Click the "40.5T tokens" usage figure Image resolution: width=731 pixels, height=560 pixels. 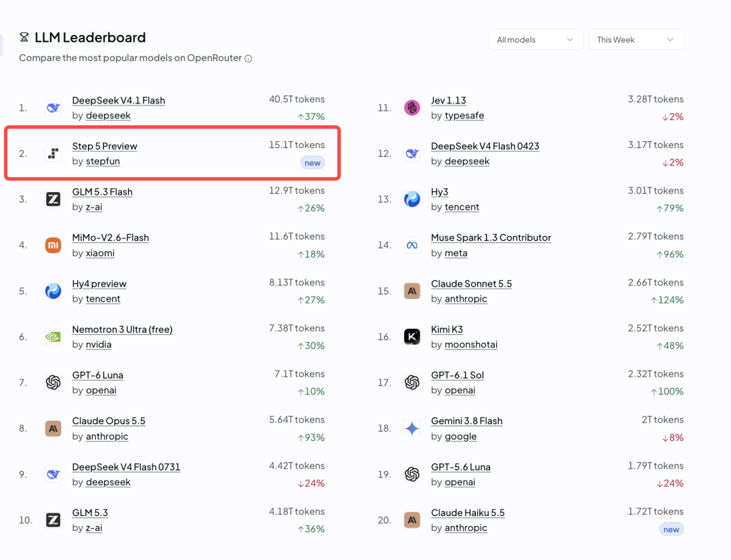coord(297,99)
